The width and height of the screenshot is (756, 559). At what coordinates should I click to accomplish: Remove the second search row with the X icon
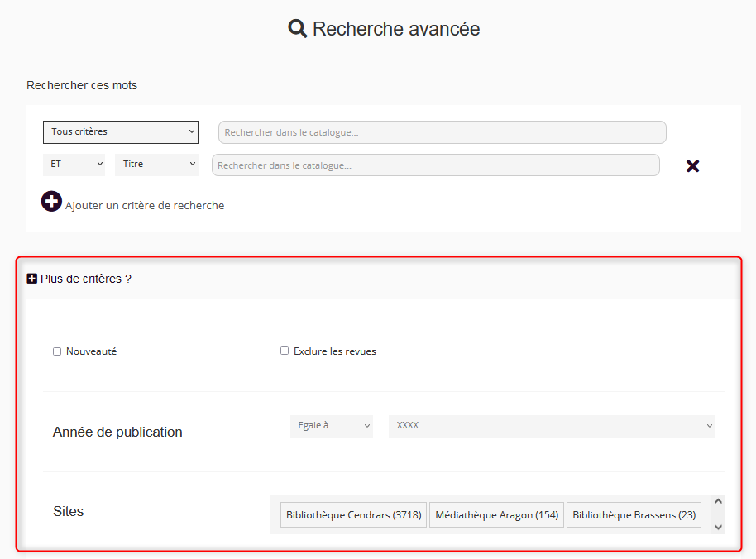click(x=693, y=166)
